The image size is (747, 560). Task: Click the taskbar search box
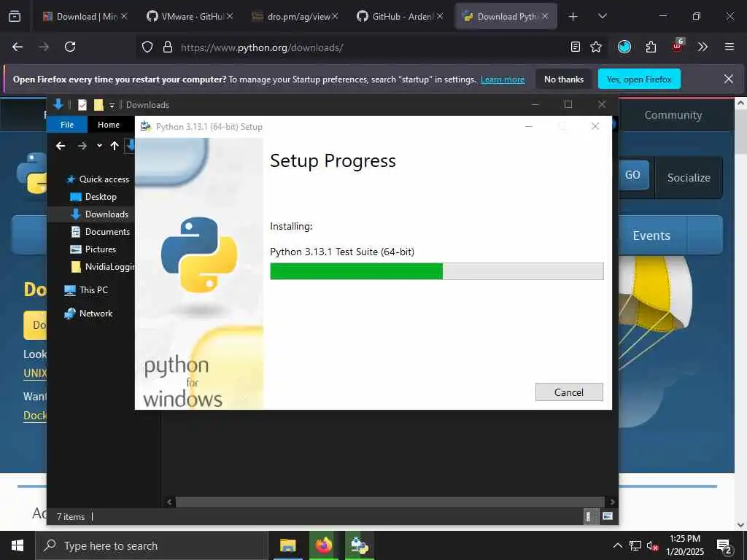coord(152,545)
